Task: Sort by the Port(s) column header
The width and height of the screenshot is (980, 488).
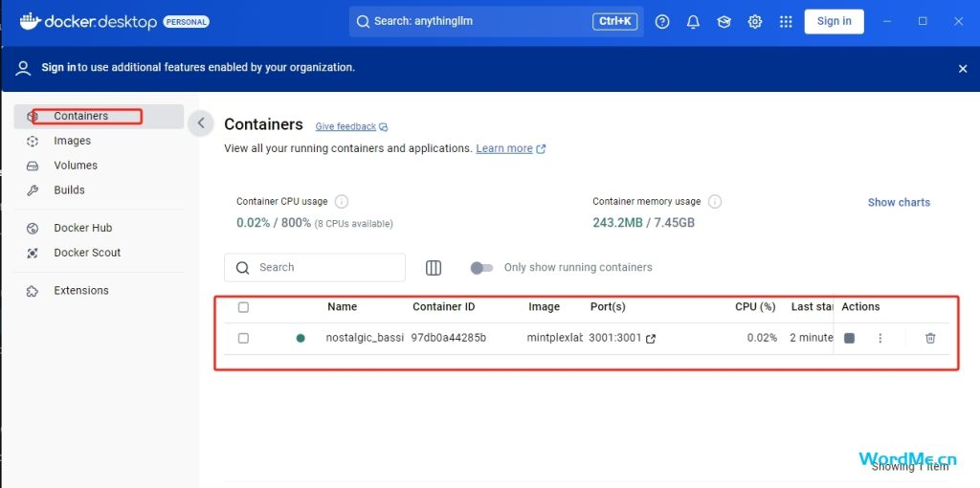Action: [x=608, y=307]
